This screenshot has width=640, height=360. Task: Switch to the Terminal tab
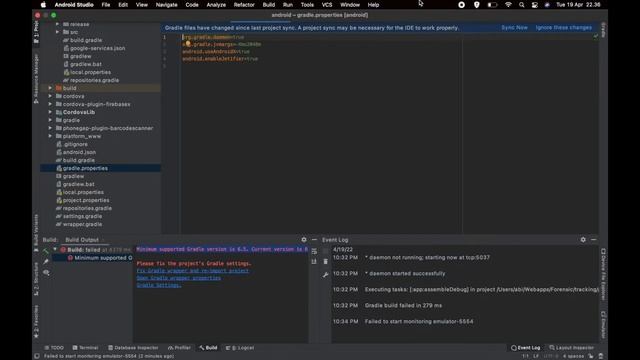[85, 348]
